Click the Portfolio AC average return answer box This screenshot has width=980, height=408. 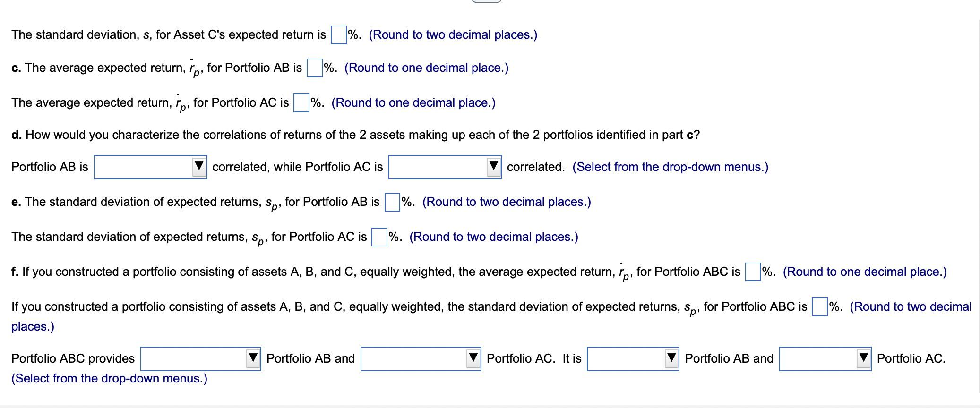coord(301,102)
